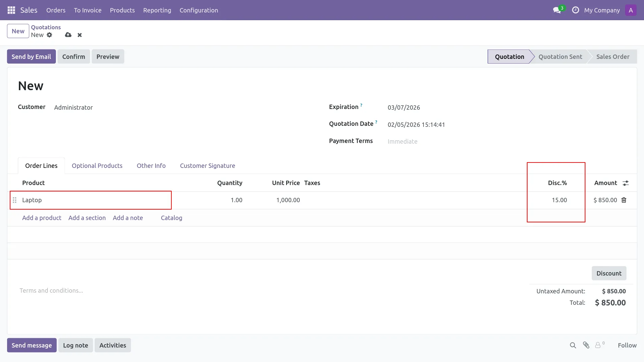Click the search messages magnifier icon
The width and height of the screenshot is (644, 362).
pos(573,345)
